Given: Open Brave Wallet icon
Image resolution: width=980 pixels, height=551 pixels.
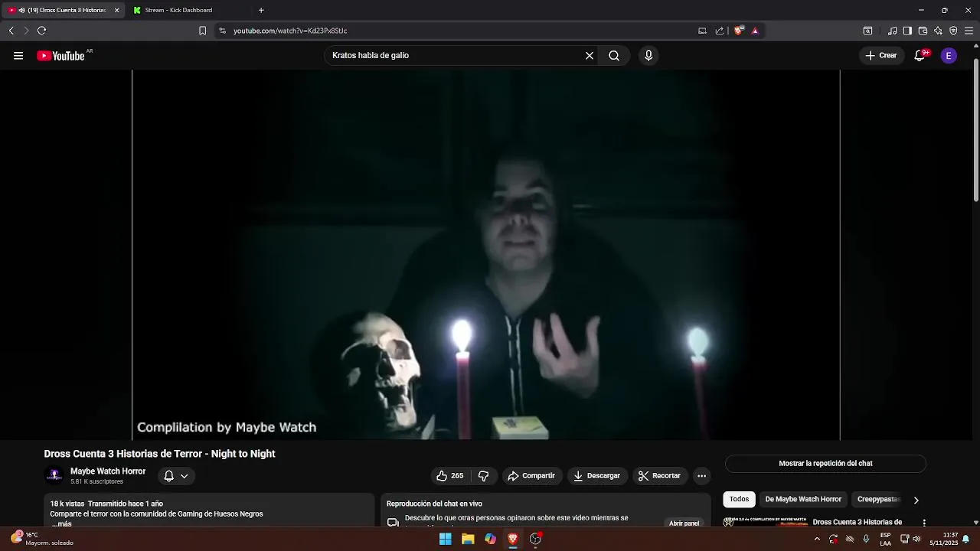Looking at the screenshot, I should coord(923,31).
